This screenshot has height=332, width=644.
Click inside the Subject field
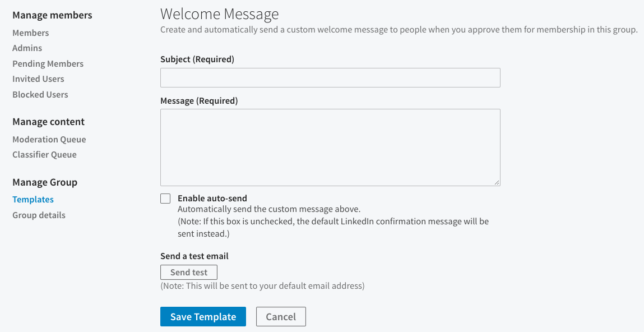pos(330,77)
